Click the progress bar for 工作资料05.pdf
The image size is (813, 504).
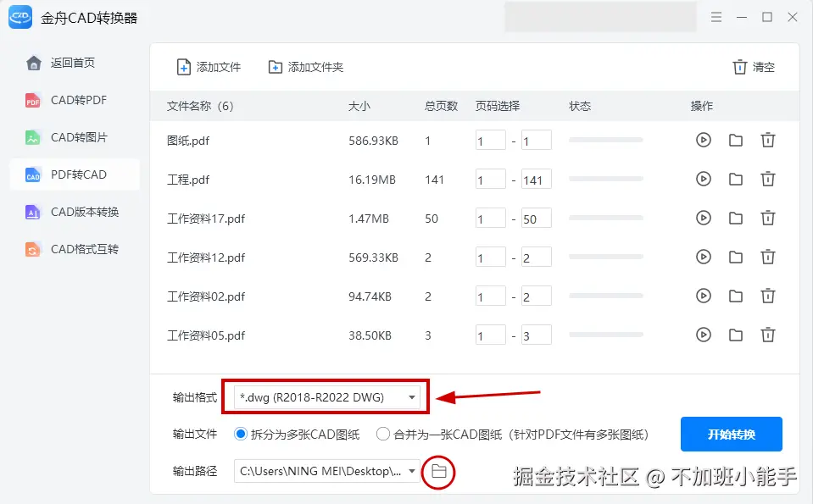point(605,335)
